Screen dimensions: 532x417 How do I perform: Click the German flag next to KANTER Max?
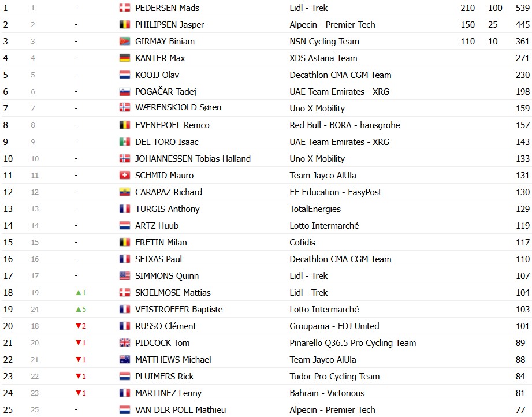point(125,58)
